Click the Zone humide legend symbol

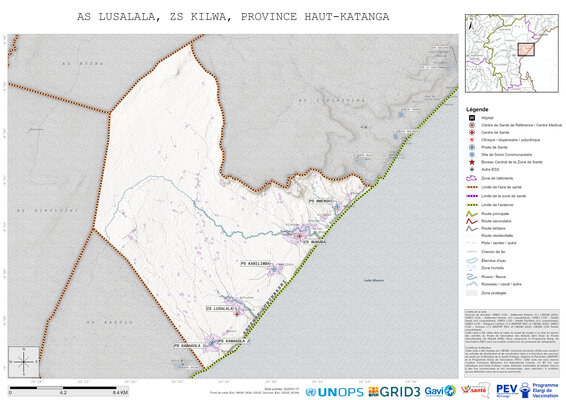tap(472, 268)
